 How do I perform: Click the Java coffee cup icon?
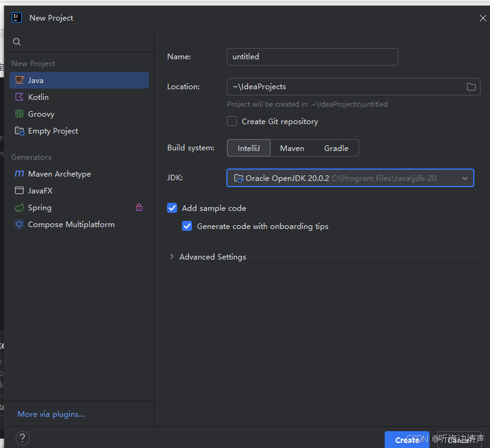(19, 80)
